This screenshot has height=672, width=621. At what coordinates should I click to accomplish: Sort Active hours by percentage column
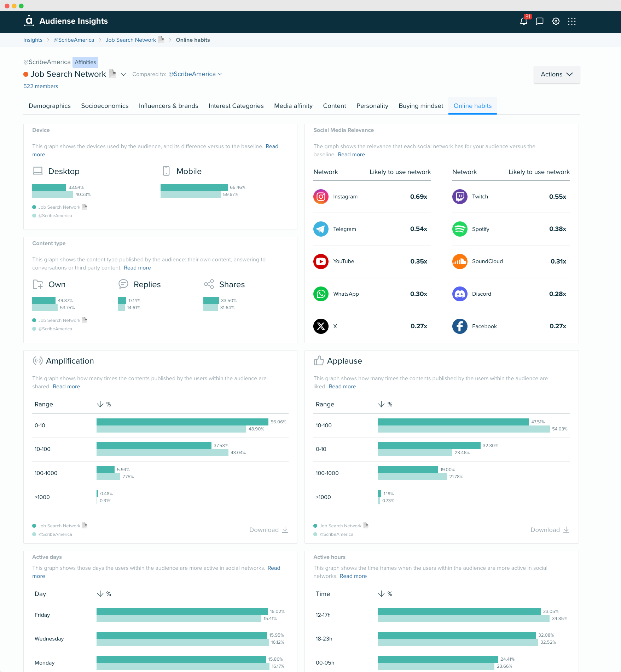[x=385, y=594]
